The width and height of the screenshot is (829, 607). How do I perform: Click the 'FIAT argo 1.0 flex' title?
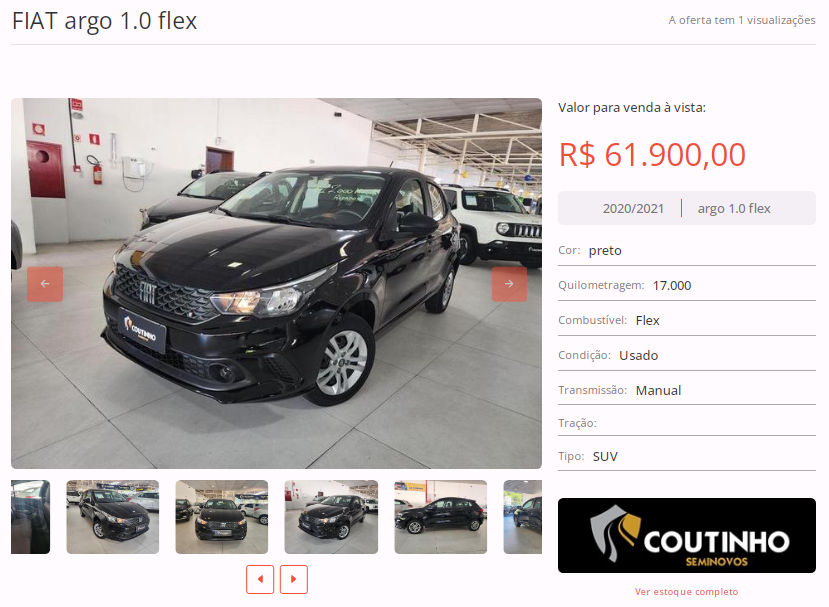click(x=105, y=21)
